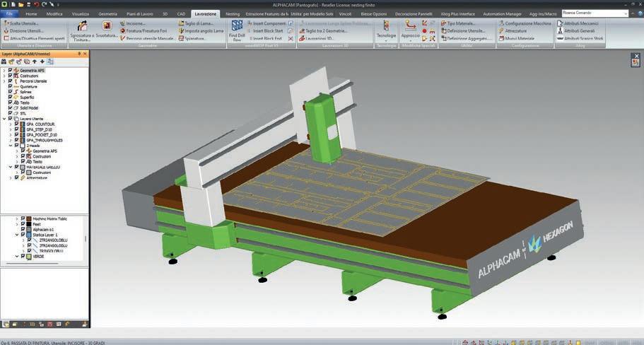
Task: Switch to Nesting ribbon tab
Action: click(x=233, y=14)
